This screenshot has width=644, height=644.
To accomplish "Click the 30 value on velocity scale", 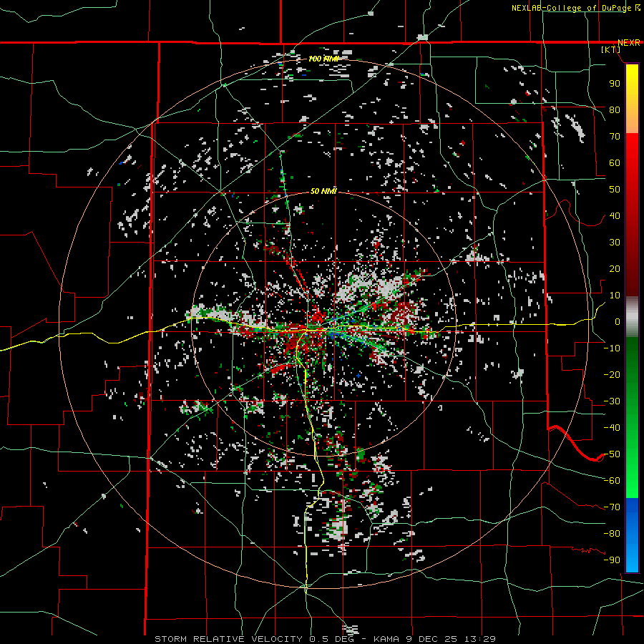I will point(615,243).
